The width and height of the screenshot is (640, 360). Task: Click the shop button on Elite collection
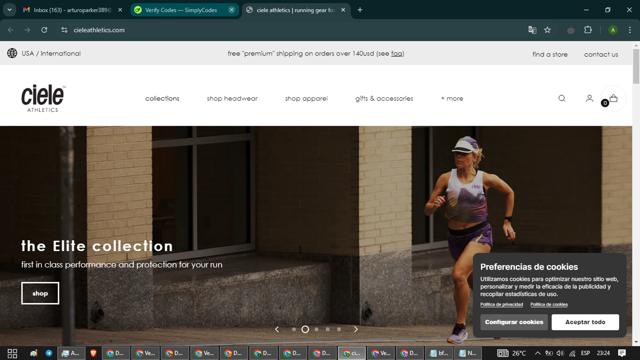click(x=40, y=293)
